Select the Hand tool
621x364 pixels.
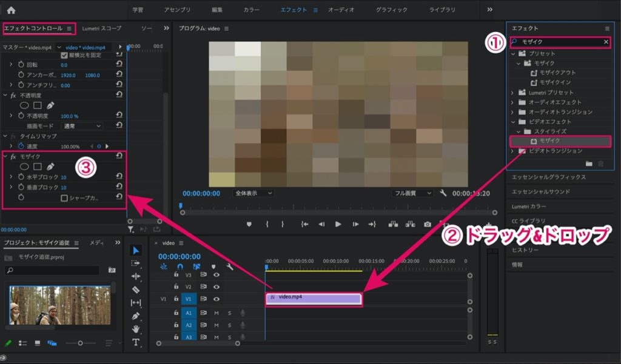tap(136, 329)
